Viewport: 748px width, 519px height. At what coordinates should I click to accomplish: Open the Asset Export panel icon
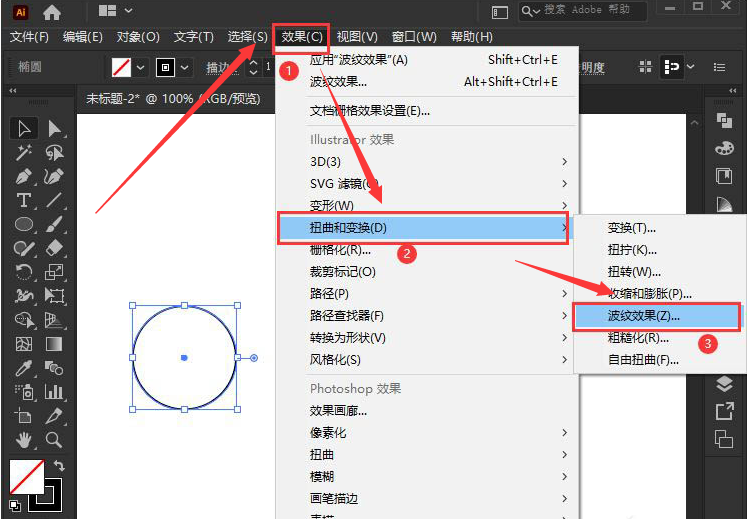click(x=724, y=411)
